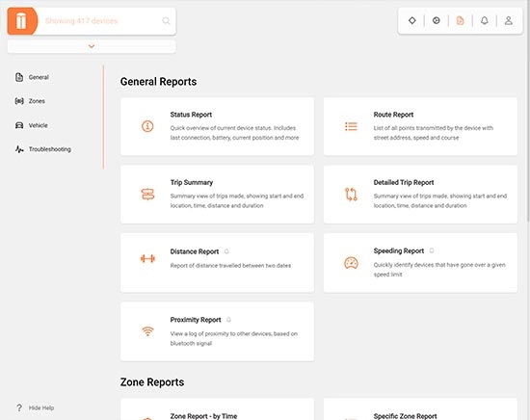
Task: Open the Proximity Report title
Action: pos(196,320)
